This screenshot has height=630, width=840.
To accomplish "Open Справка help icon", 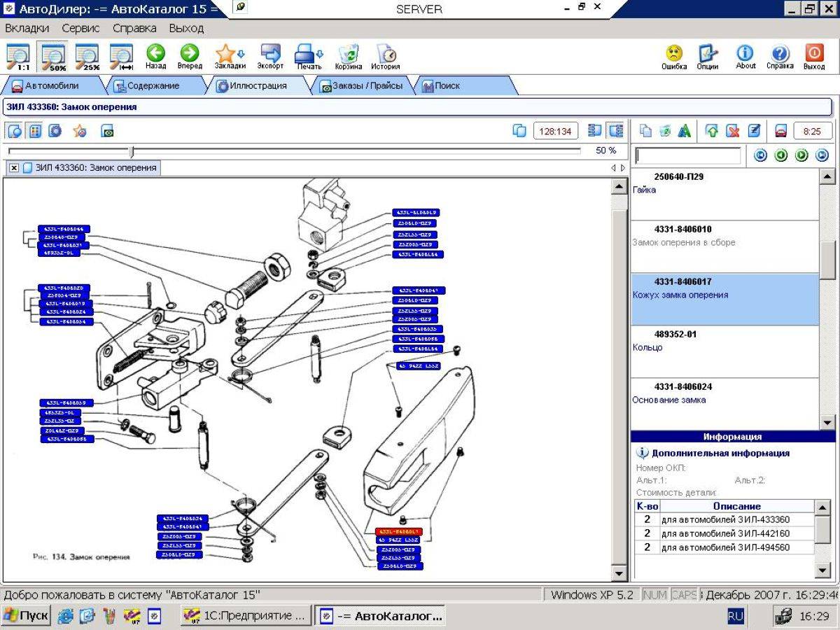I will [x=780, y=57].
